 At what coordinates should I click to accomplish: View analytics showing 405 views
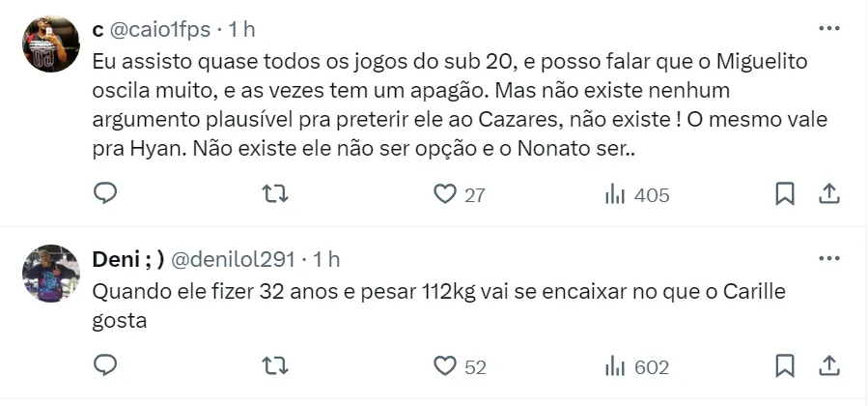[x=636, y=194]
